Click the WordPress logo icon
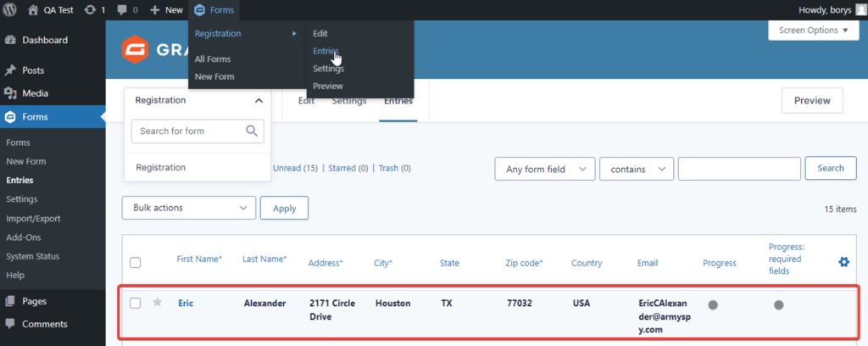 tap(10, 9)
